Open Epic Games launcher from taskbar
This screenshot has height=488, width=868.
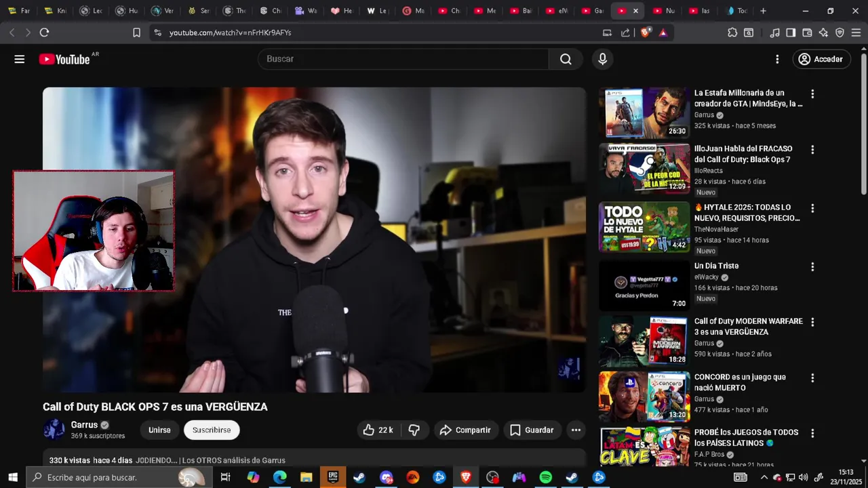[333, 477]
